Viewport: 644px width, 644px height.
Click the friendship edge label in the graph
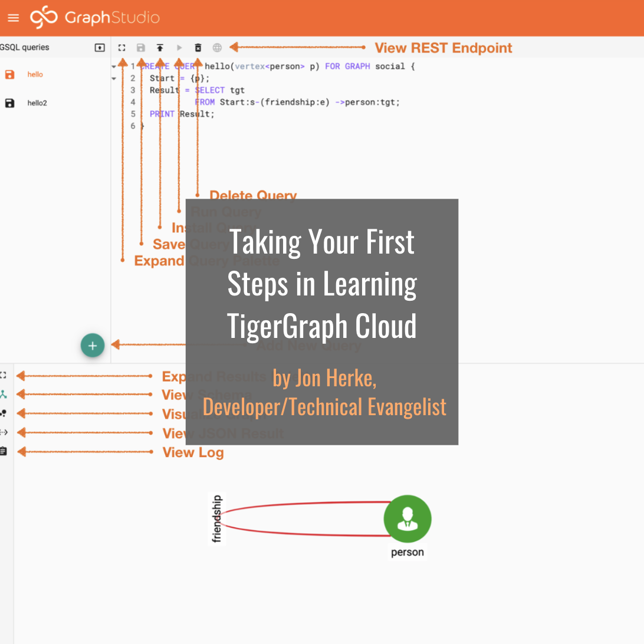click(x=216, y=519)
